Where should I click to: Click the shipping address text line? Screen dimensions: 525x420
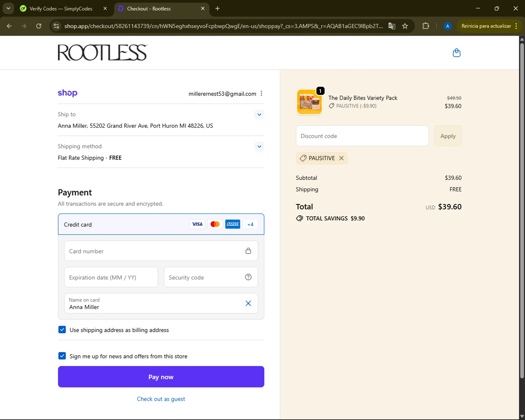click(x=135, y=126)
